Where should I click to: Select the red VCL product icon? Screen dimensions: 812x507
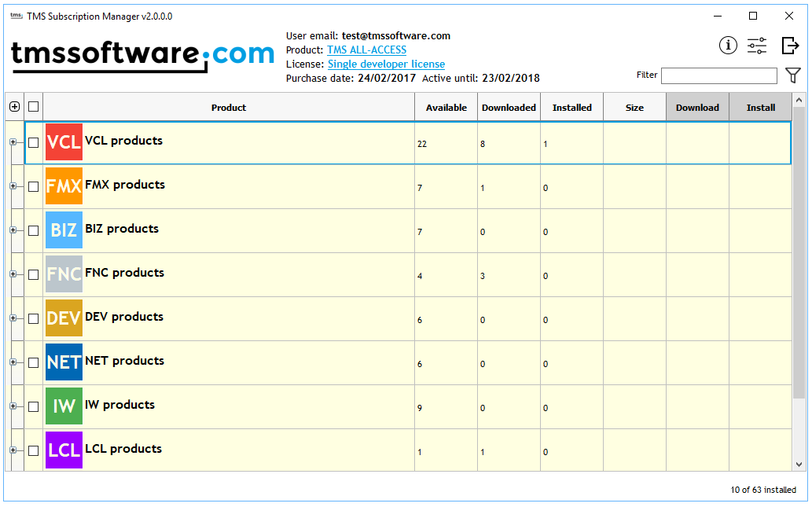[64, 142]
